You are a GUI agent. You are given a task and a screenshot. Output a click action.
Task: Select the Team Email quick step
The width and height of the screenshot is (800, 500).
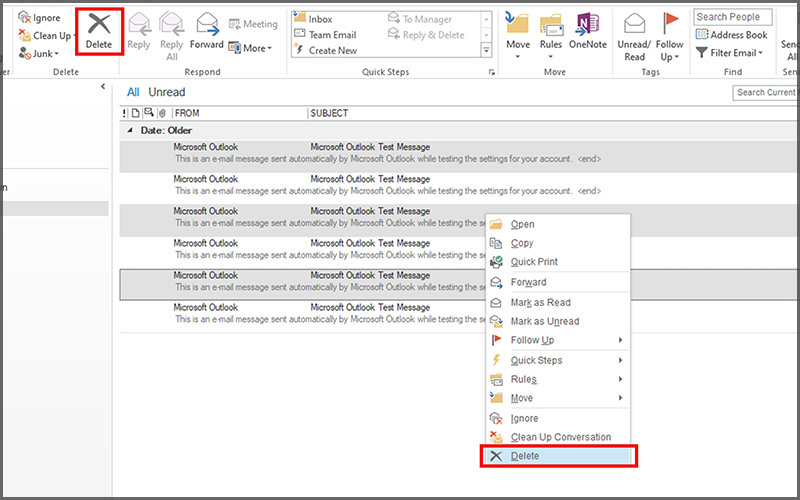(x=326, y=35)
